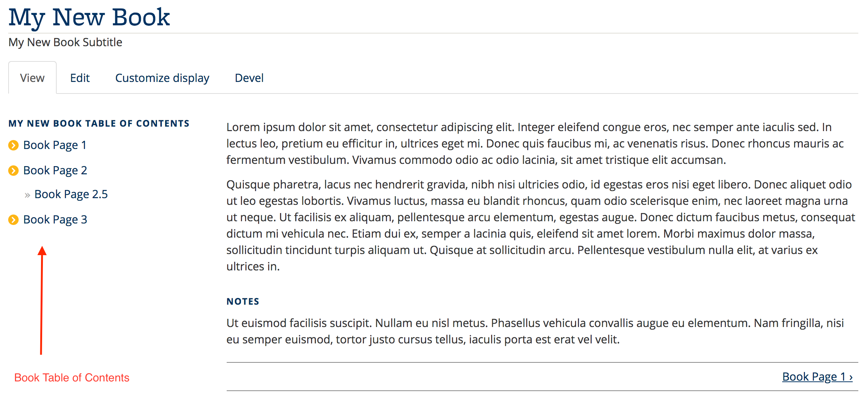This screenshot has width=868, height=403.
Task: Click the orange arrow icon beside Book Page 1
Action: click(x=13, y=146)
